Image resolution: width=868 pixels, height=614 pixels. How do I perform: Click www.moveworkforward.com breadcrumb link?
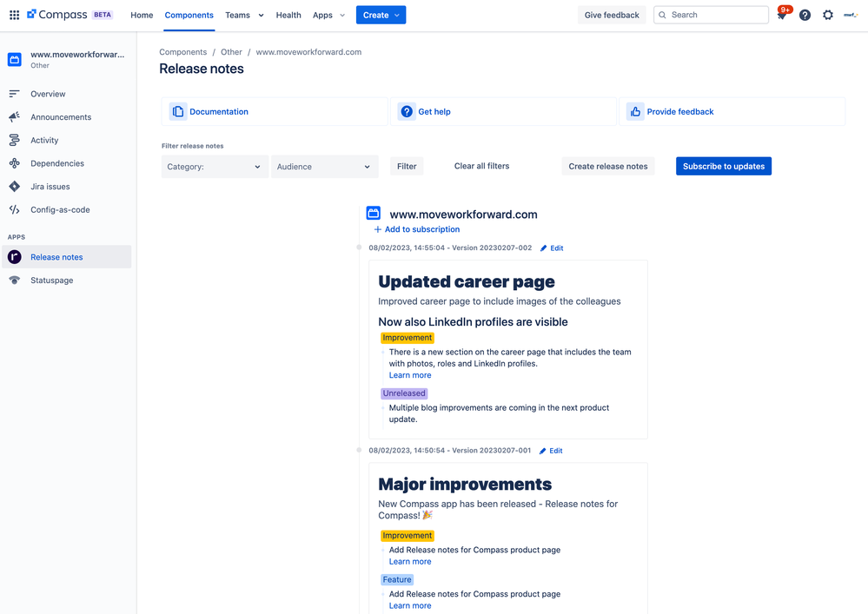click(x=308, y=52)
